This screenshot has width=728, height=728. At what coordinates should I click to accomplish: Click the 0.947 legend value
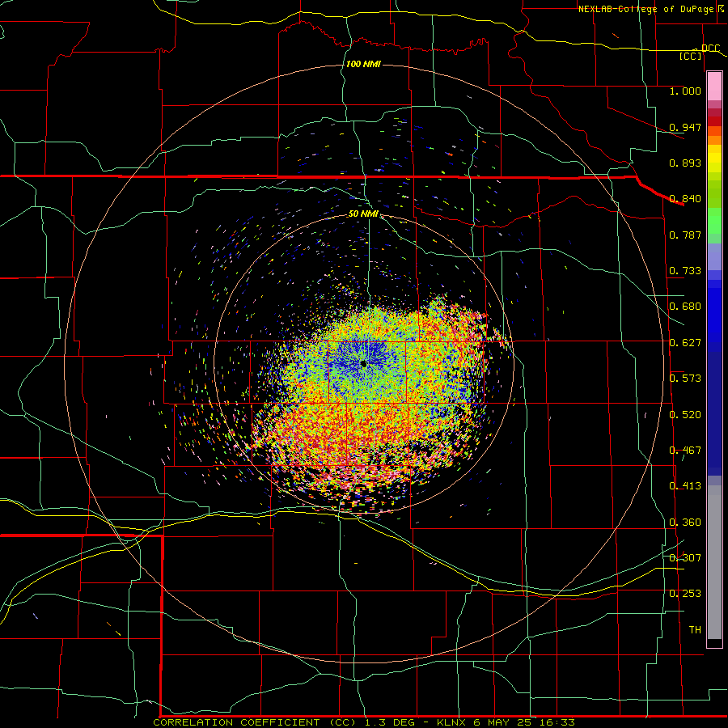685,127
